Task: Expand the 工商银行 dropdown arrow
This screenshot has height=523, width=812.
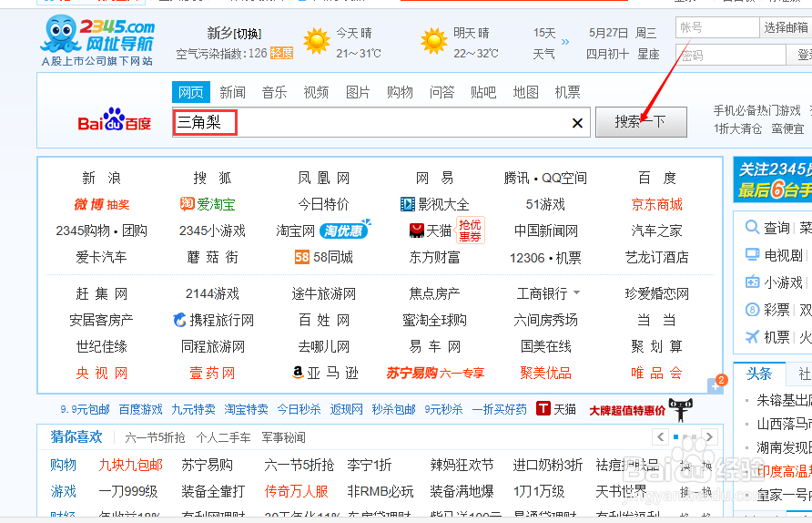Action: pos(576,292)
